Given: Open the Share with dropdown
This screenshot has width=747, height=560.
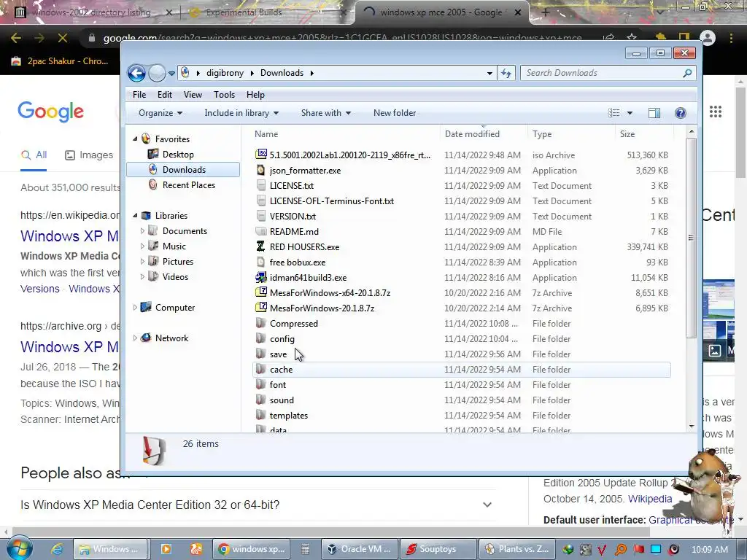Looking at the screenshot, I should coord(326,113).
